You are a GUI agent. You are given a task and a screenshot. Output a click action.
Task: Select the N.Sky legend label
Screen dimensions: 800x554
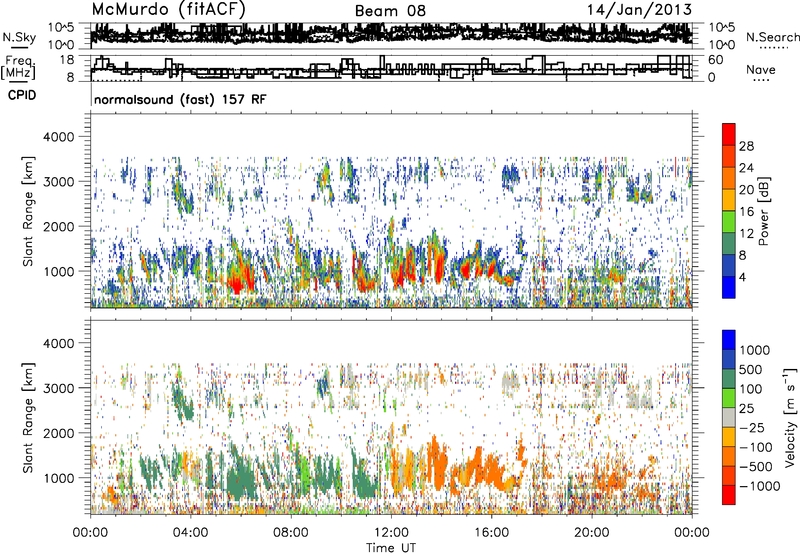19,37
